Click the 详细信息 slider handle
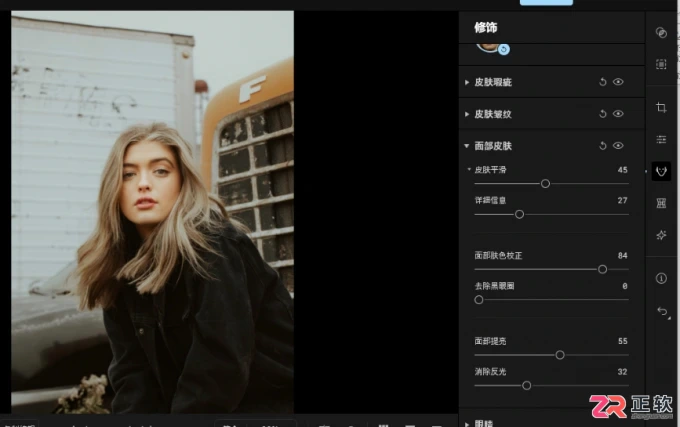Viewport: 680px width, 427px height. (519, 214)
